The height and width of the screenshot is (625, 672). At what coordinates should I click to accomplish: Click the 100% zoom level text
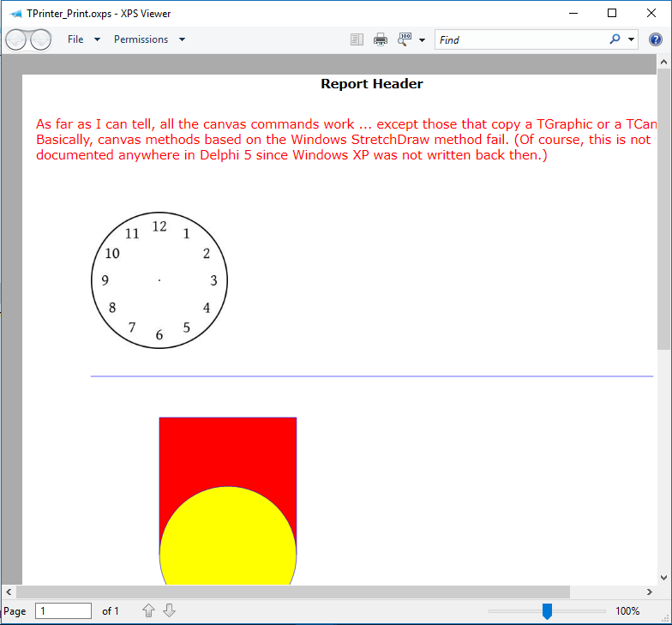[627, 610]
